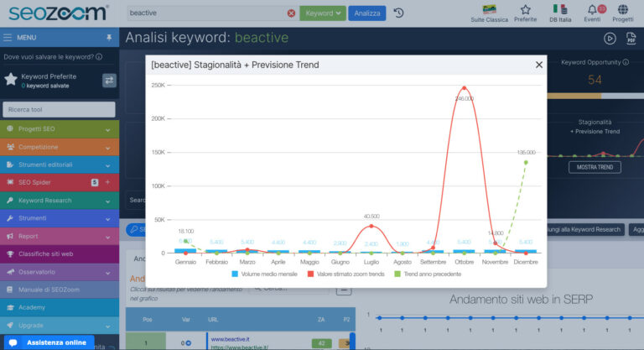This screenshot has width=644, height=350.
Task: Open the Progetti globe icon
Action: [x=623, y=11]
